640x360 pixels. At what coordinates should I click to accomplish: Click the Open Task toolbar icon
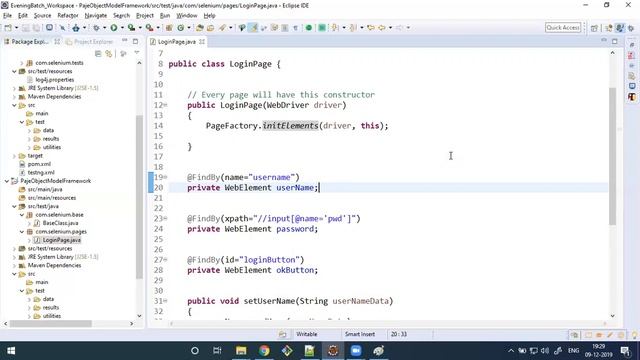click(211, 28)
